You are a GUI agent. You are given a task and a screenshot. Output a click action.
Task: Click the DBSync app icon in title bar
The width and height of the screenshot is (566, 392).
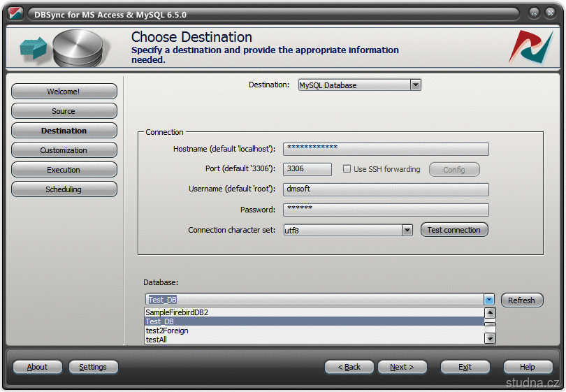15,14
